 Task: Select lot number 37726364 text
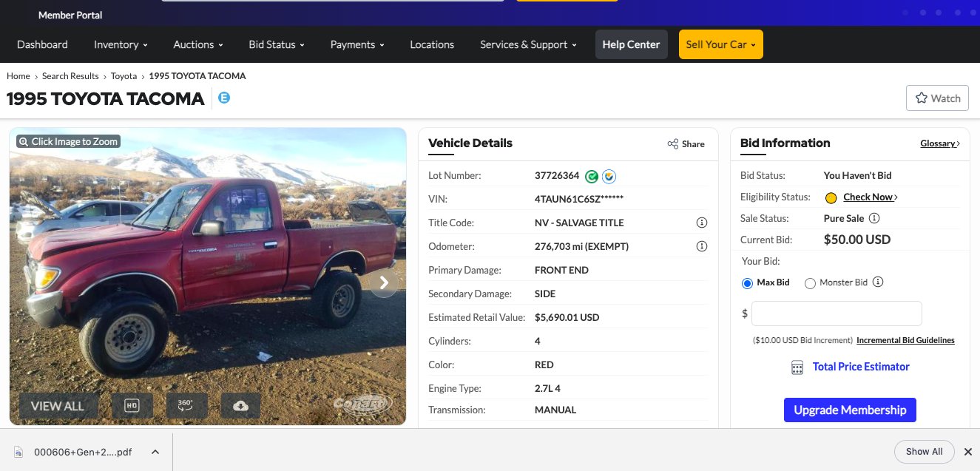point(557,176)
